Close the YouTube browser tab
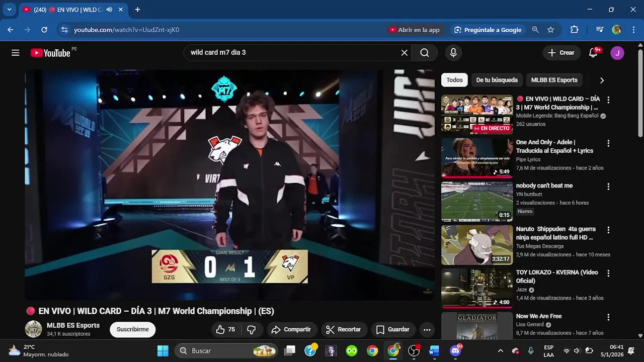644x362 pixels. [x=121, y=10]
